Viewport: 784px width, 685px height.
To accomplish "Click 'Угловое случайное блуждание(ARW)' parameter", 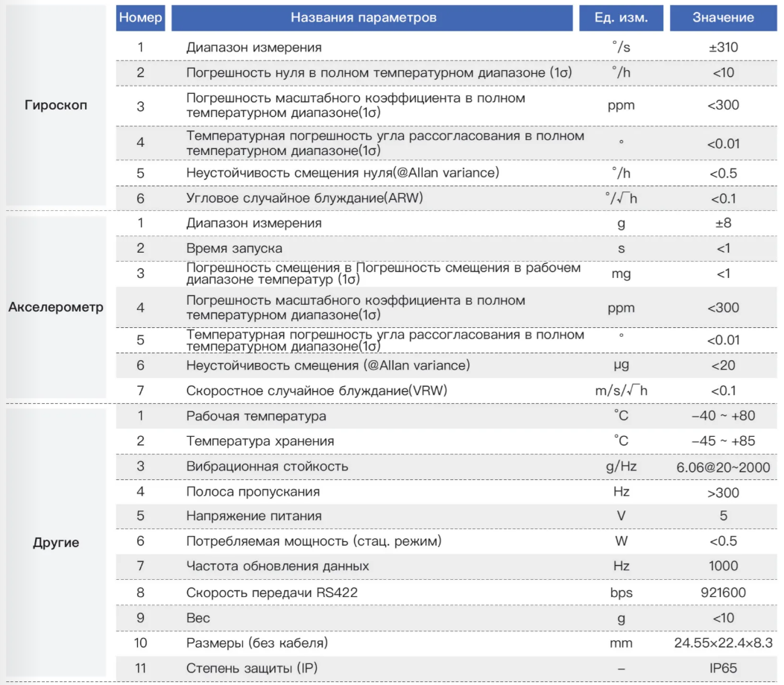I will pos(305,198).
